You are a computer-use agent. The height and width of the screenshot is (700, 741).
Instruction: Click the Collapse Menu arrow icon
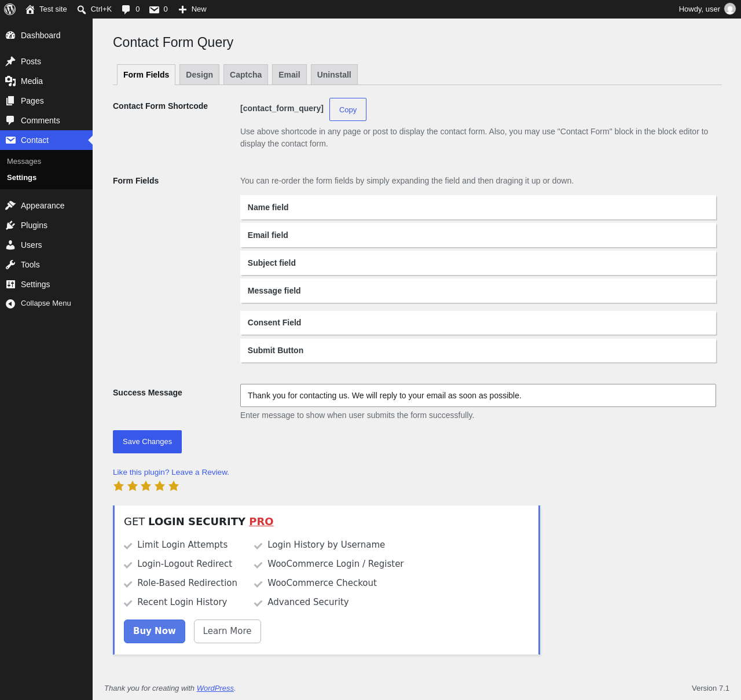[x=10, y=303]
